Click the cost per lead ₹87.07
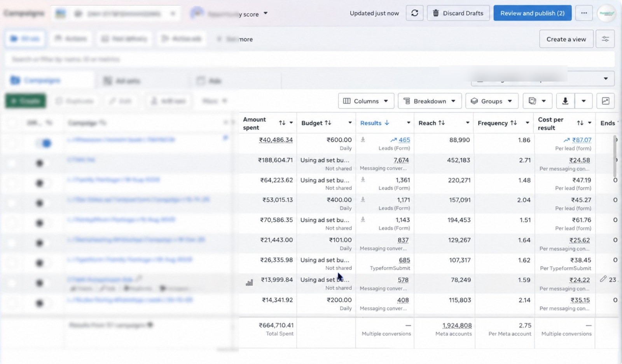Screen dimensions: 622x364 (582, 140)
